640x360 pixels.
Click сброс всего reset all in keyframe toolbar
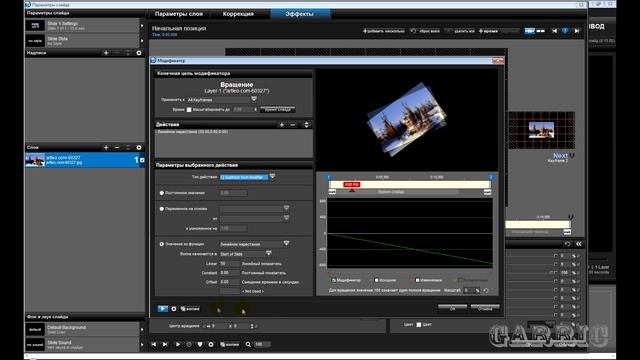[x=425, y=31]
